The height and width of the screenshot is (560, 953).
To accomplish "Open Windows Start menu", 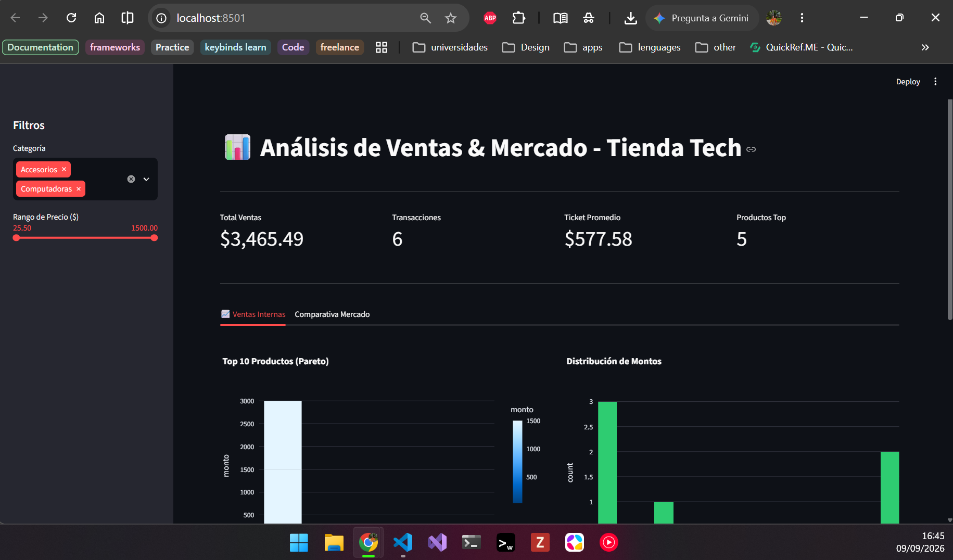I will click(299, 543).
